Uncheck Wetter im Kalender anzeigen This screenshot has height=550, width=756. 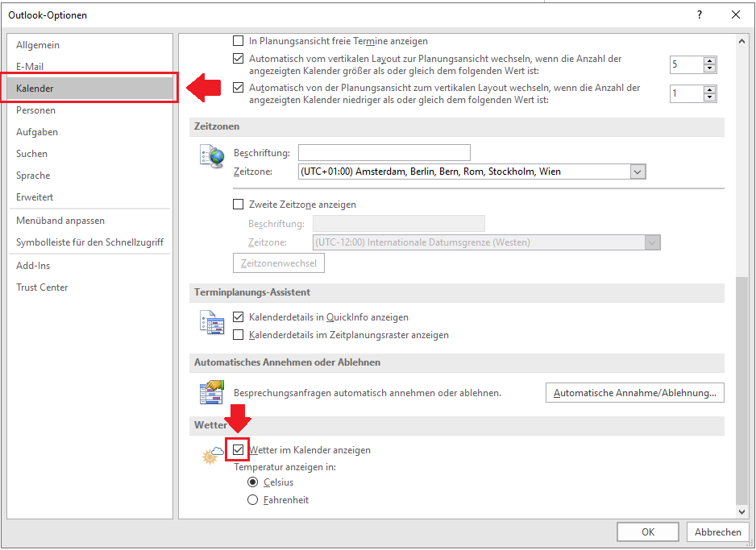[x=239, y=450]
